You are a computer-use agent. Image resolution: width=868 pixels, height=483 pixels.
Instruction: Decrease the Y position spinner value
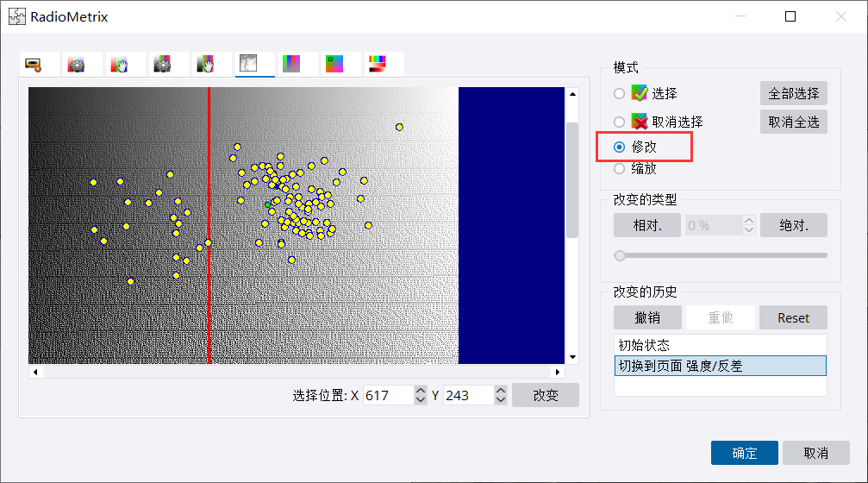pyautogui.click(x=502, y=400)
